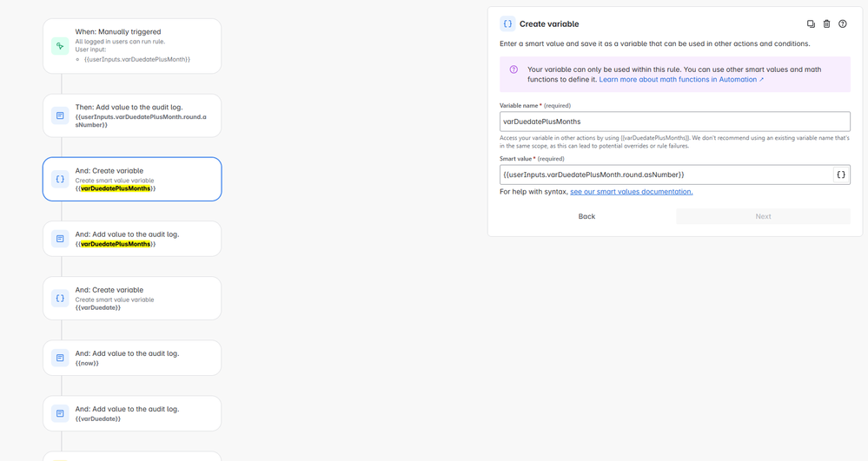The height and width of the screenshot is (461, 868).
Task: Open see our smart values documentation link
Action: point(632,192)
